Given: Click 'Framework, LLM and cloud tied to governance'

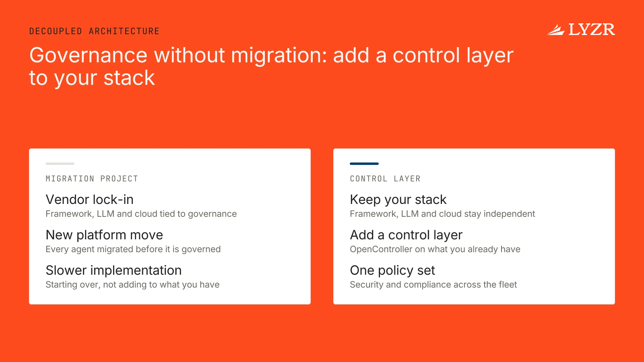Looking at the screenshot, I should [141, 214].
